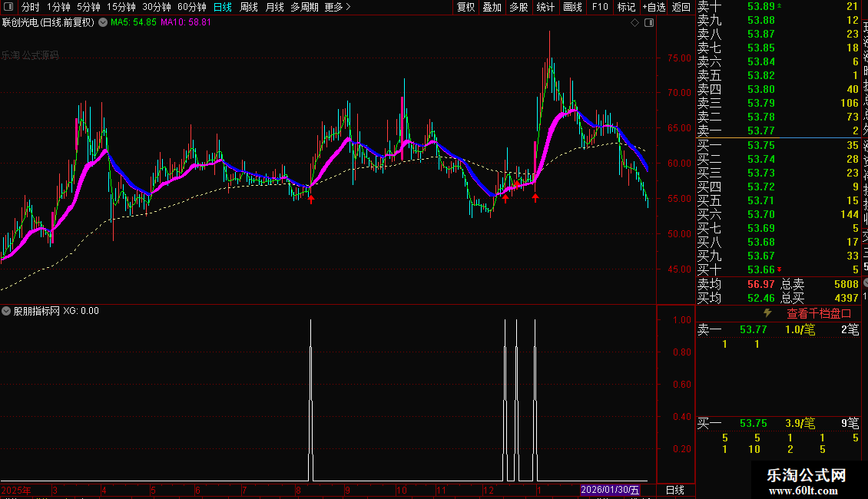
Task: Select the 5分钟 period tab
Action: click(x=88, y=7)
